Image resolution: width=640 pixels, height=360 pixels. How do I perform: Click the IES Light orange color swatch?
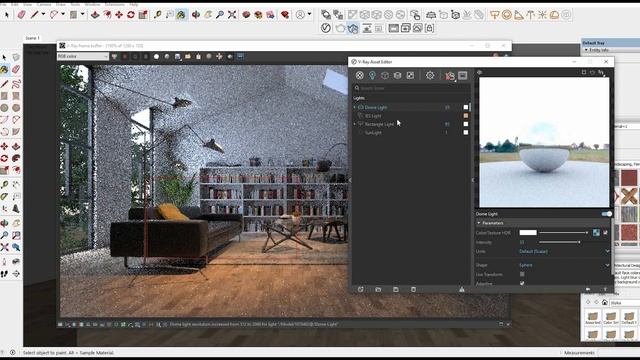(x=466, y=116)
